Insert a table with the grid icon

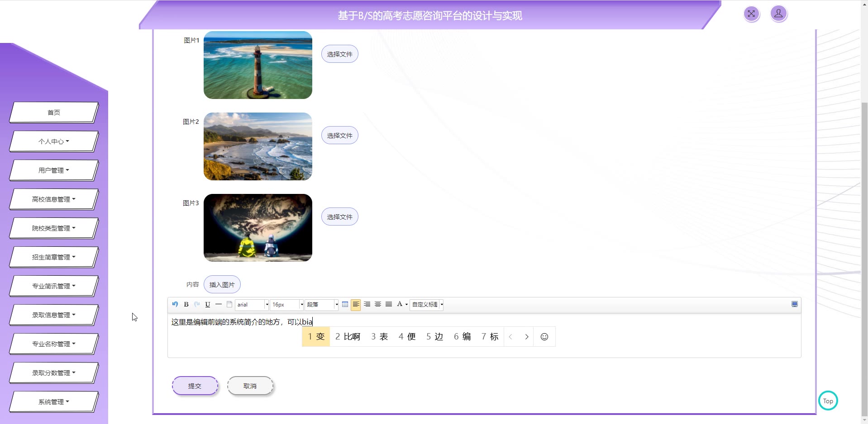[x=345, y=304]
